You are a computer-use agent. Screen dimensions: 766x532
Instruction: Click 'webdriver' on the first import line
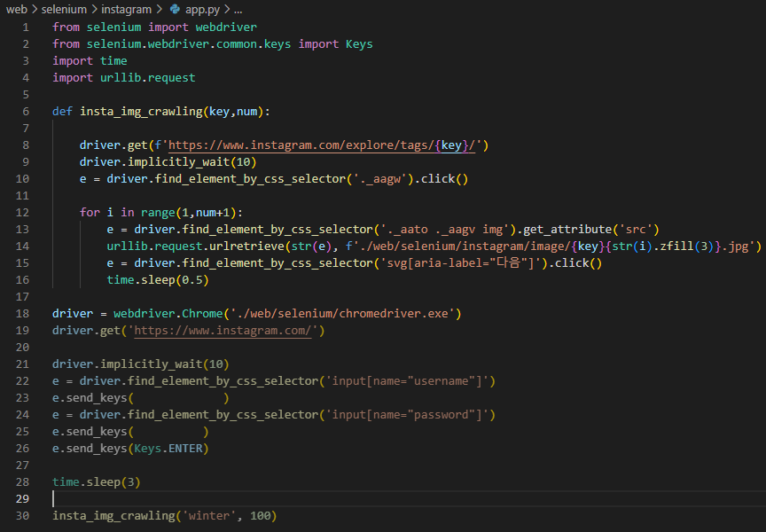coord(226,27)
